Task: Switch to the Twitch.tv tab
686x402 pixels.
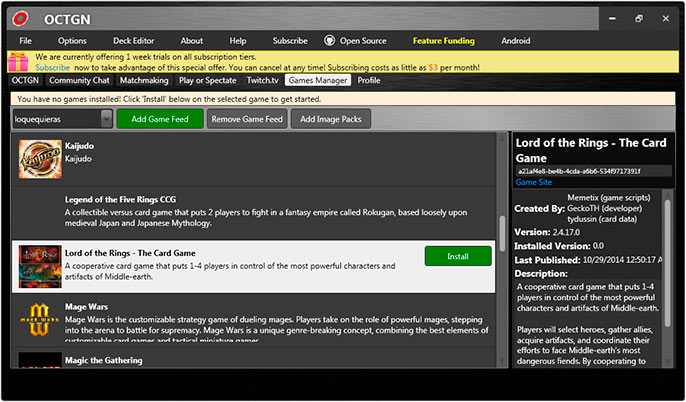Action: pos(262,80)
